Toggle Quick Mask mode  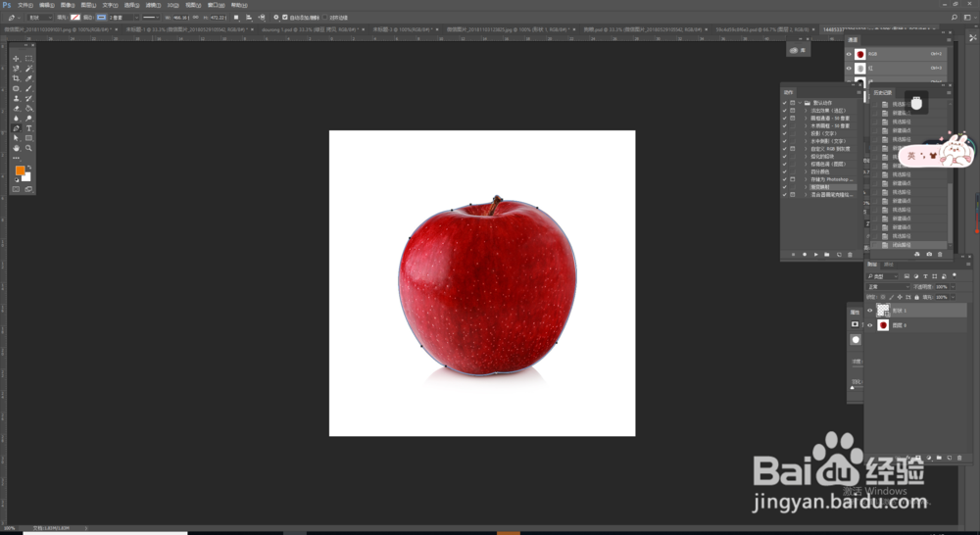[17, 189]
